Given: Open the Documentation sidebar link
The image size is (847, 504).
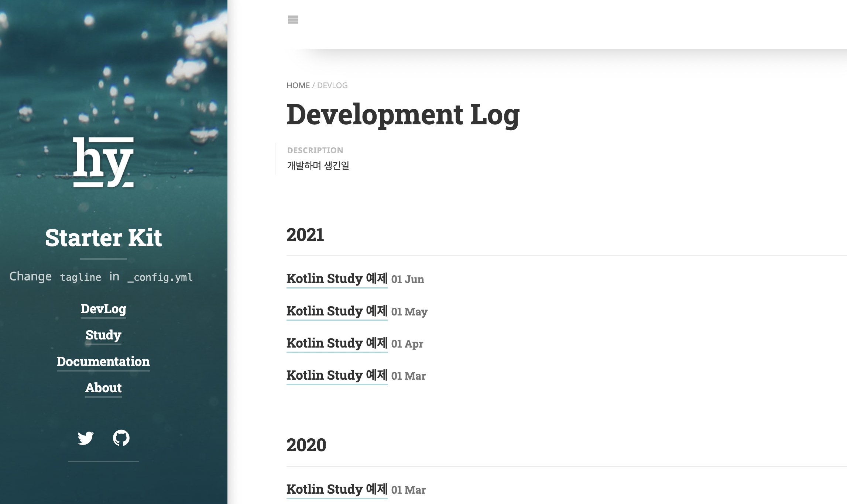Looking at the screenshot, I should [103, 362].
